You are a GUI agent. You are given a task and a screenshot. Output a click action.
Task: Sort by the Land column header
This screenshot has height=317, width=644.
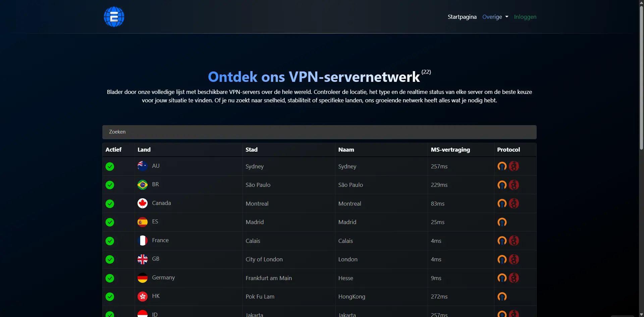[144, 150]
